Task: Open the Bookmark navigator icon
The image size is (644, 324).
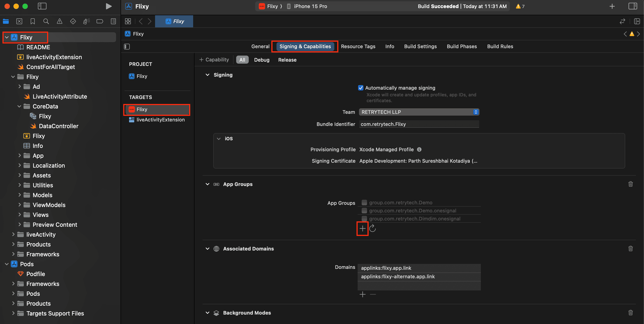Action: point(32,21)
